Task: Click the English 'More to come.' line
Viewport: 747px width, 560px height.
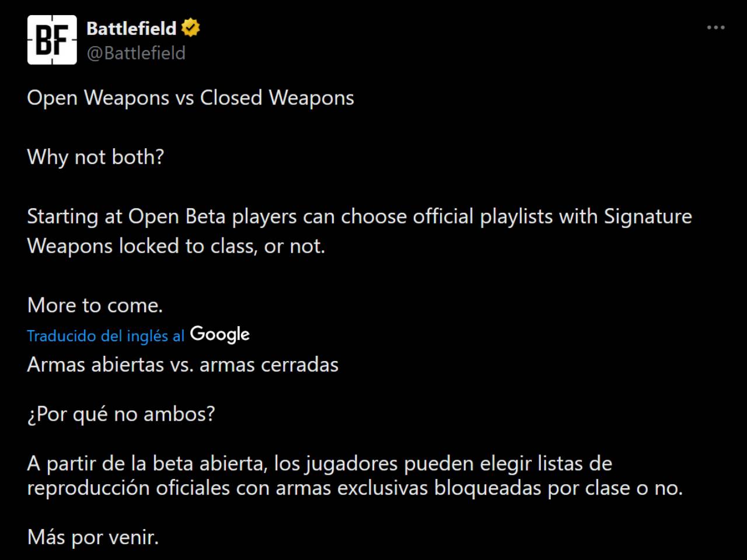Action: (x=95, y=305)
